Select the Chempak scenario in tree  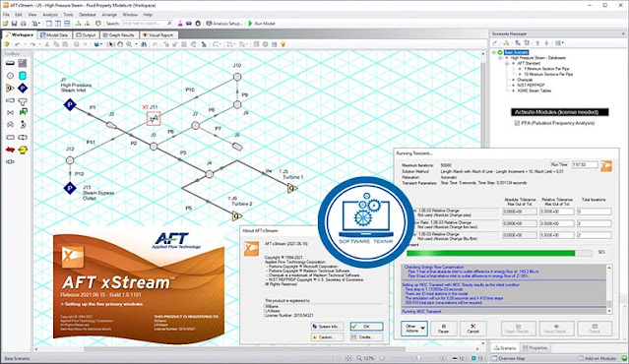pos(525,80)
